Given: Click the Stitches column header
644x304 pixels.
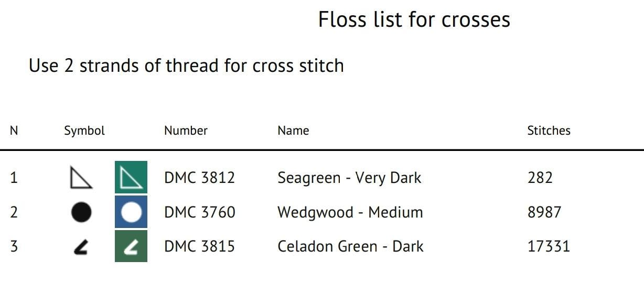Looking at the screenshot, I should pyautogui.click(x=549, y=131).
